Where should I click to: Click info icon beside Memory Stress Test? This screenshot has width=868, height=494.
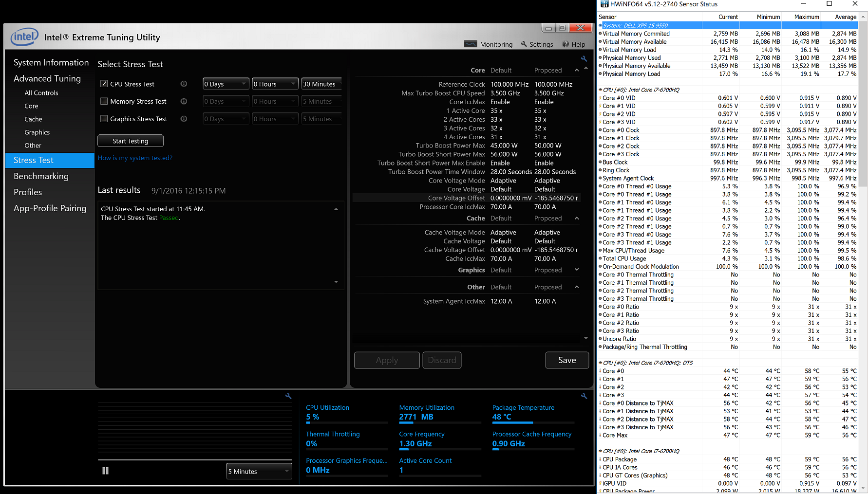pyautogui.click(x=184, y=101)
